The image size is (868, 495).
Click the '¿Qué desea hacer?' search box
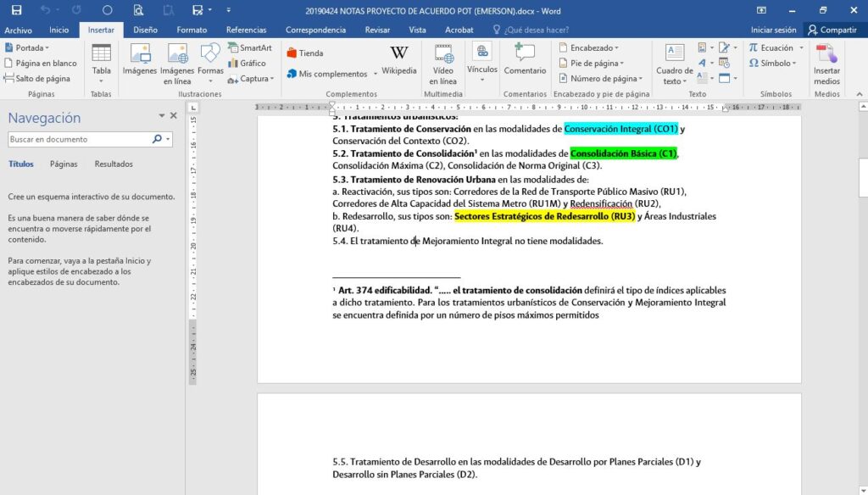pos(531,30)
